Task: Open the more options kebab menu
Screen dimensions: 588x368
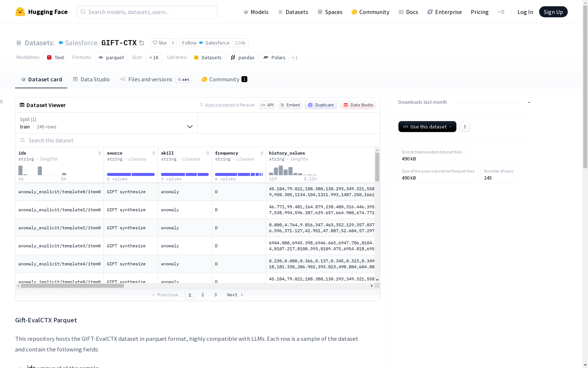Action: (465, 127)
